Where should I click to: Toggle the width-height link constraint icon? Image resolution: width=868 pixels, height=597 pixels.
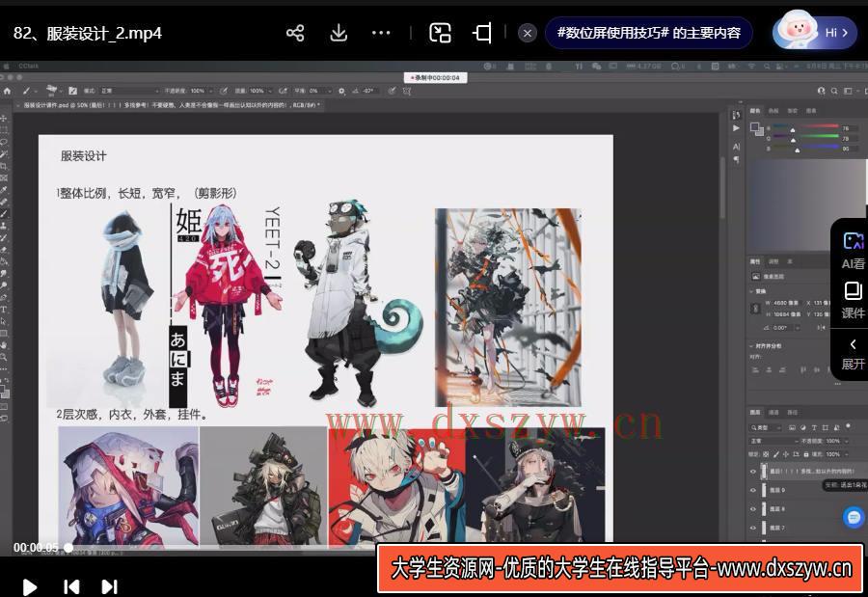[x=755, y=309]
